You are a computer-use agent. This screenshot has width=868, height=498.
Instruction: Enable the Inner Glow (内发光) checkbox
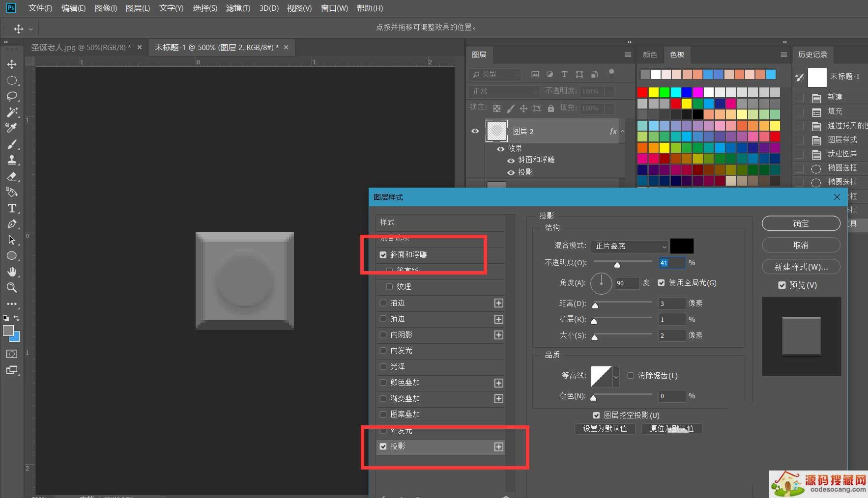383,351
